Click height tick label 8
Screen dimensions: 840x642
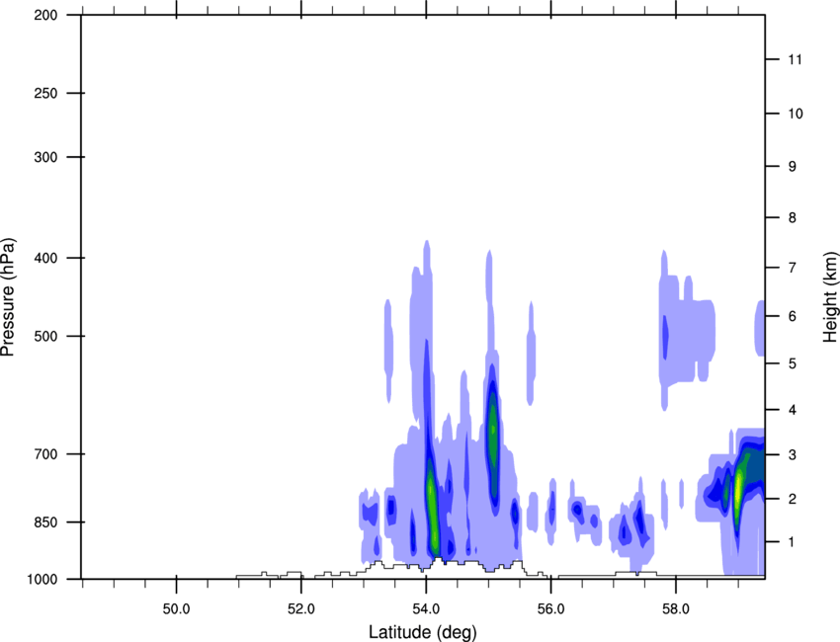[793, 217]
